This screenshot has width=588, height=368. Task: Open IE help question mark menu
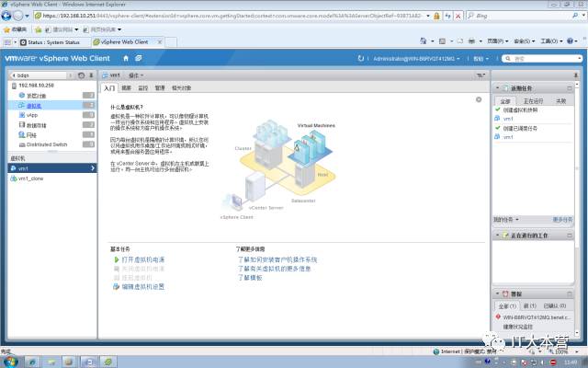pos(571,40)
